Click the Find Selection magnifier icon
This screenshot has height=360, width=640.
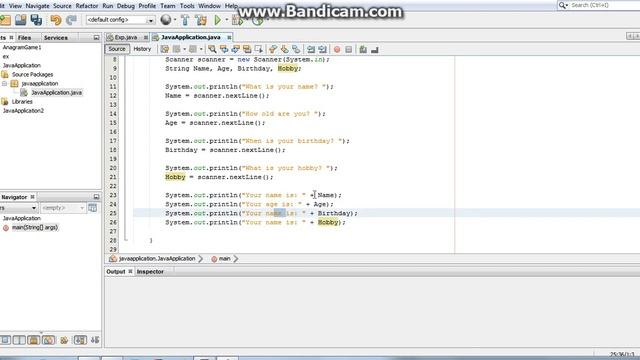tap(212, 49)
